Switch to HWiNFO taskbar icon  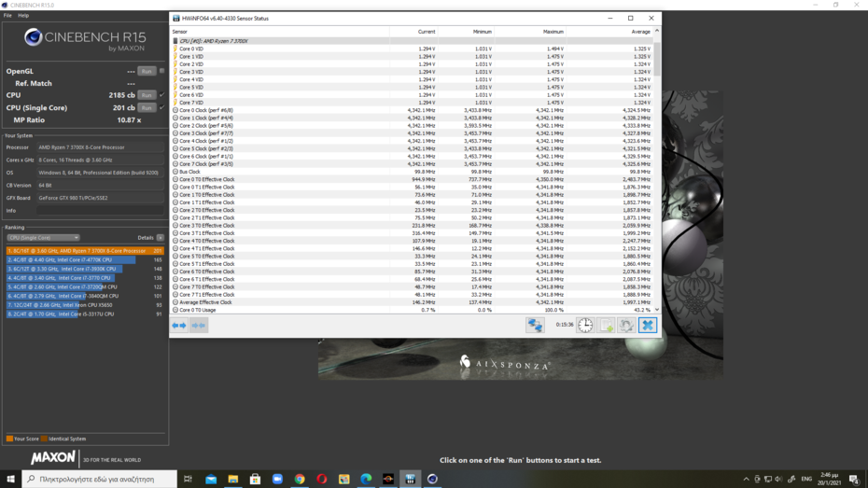(x=410, y=480)
